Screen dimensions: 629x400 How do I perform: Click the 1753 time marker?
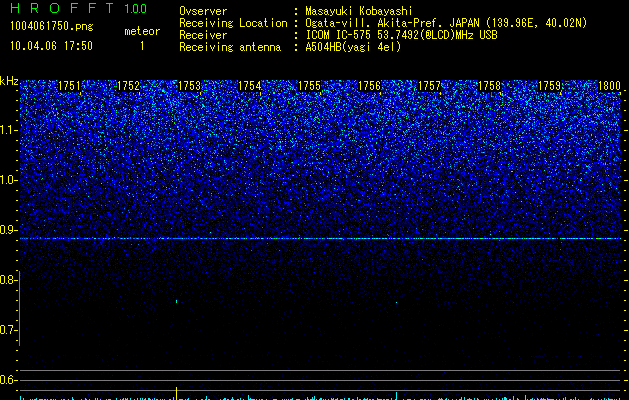click(189, 86)
